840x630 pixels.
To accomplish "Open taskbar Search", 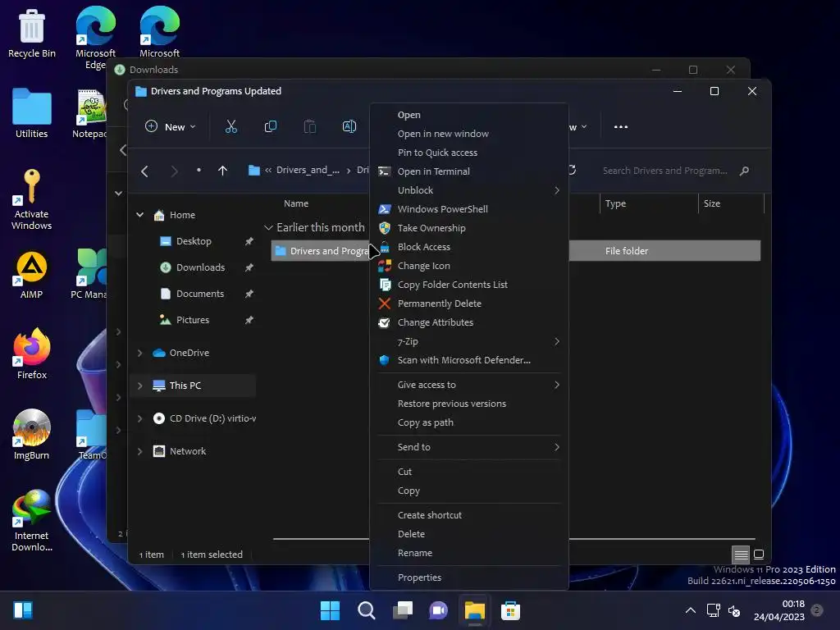I will pos(367,610).
